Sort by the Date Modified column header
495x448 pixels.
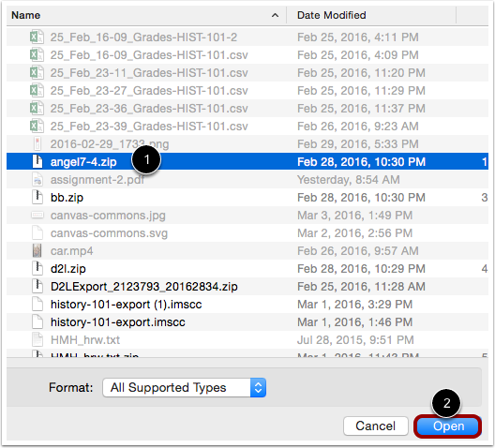pos(332,15)
